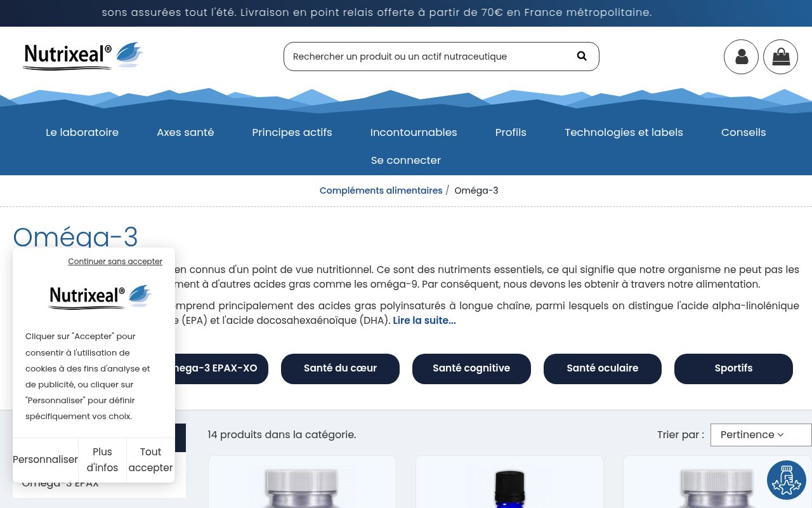This screenshot has height=508, width=812.
Task: Open the Le laboratoire menu
Action: tap(82, 132)
